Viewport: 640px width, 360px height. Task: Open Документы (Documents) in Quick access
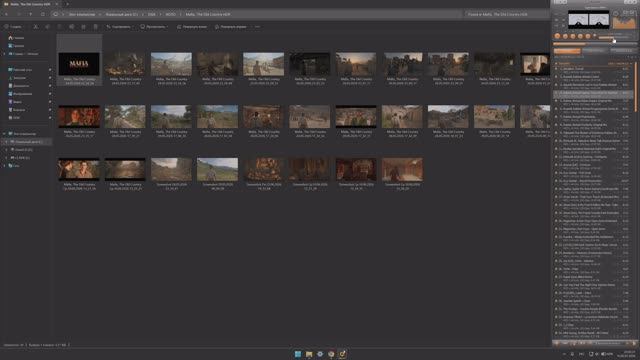tap(19, 86)
